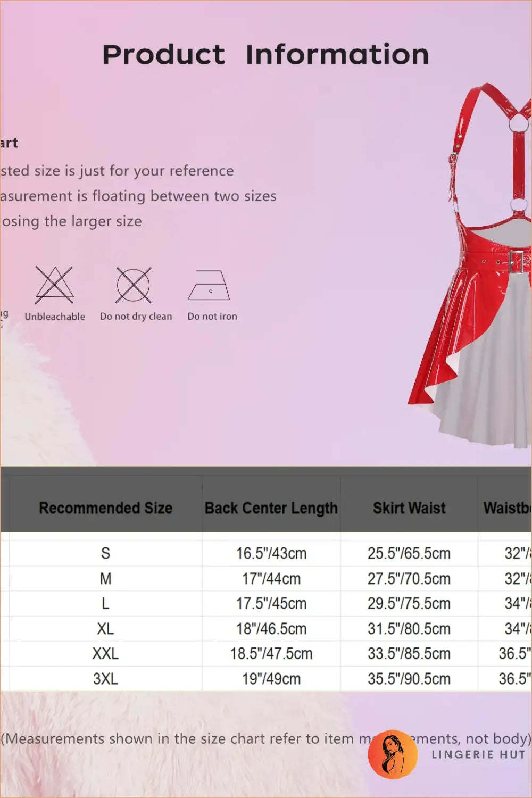Select the size M cell
The image size is (532, 798).
pyautogui.click(x=105, y=578)
